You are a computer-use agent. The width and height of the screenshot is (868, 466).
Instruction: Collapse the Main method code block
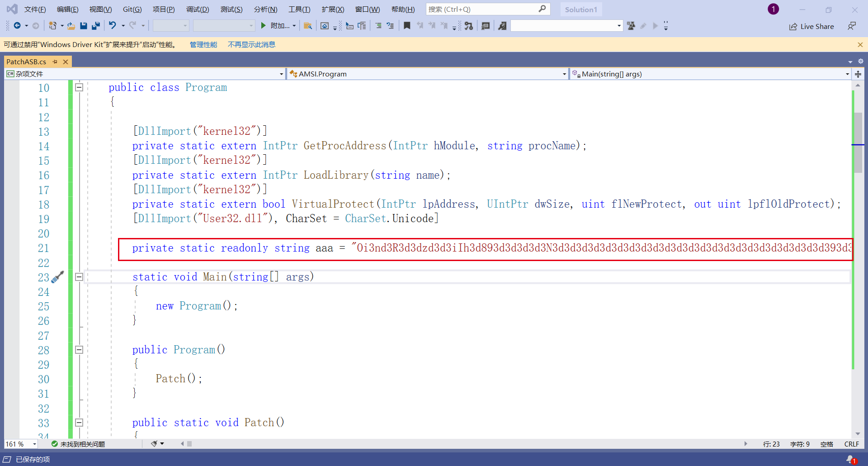79,277
